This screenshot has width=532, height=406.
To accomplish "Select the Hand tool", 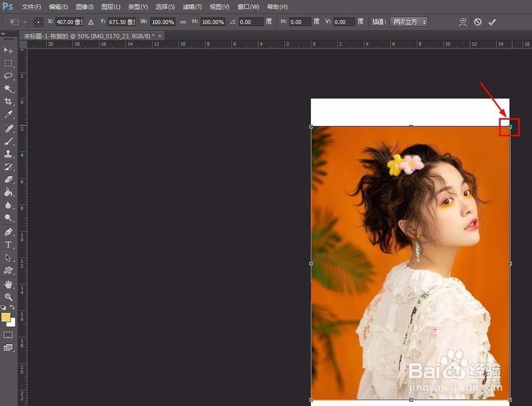I will [8, 284].
